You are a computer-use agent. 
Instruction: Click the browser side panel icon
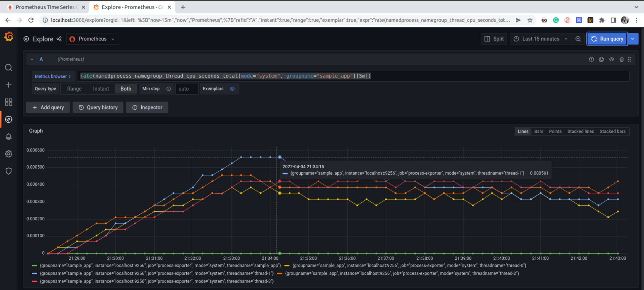tap(613, 20)
